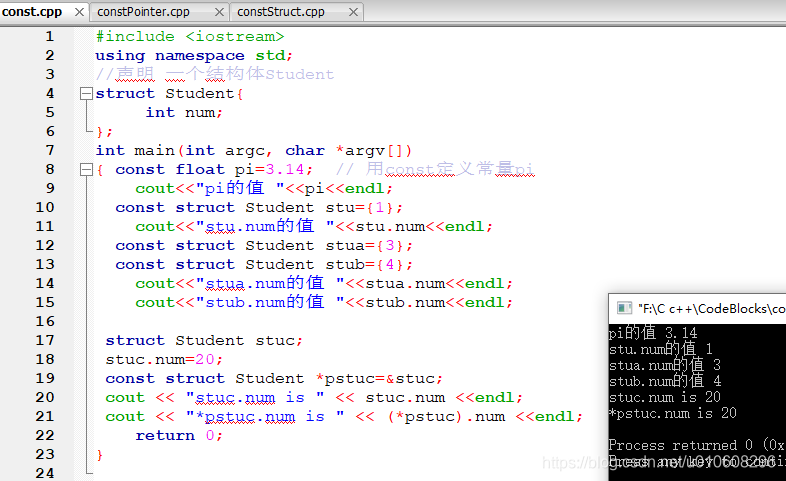
Task: Click the 'stuc.num=20;' assignment line
Action: 164,359
